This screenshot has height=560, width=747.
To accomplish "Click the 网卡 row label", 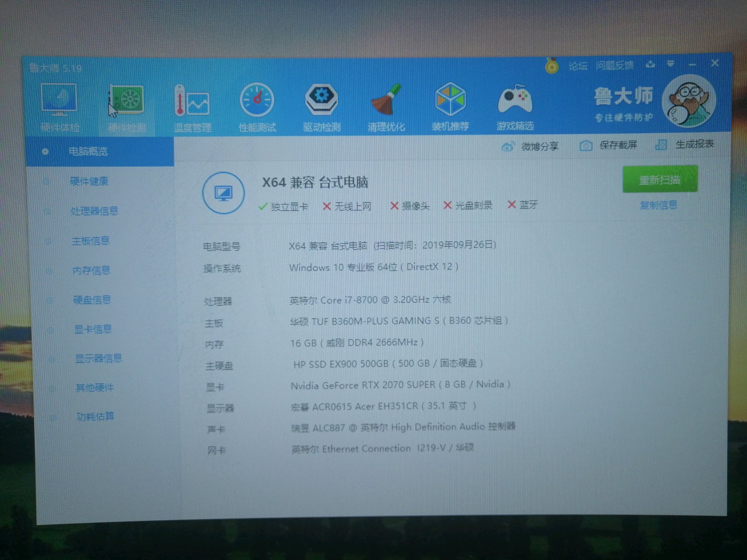I will [x=217, y=451].
